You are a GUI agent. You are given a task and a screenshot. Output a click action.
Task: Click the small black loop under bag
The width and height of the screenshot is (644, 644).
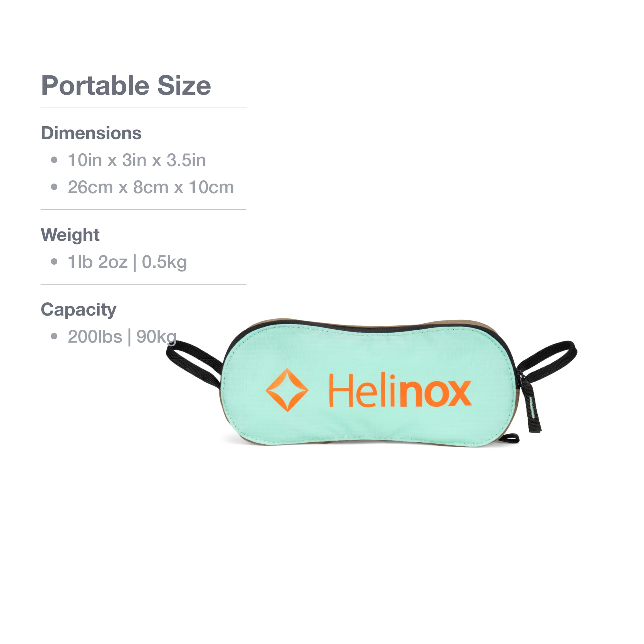(x=509, y=438)
